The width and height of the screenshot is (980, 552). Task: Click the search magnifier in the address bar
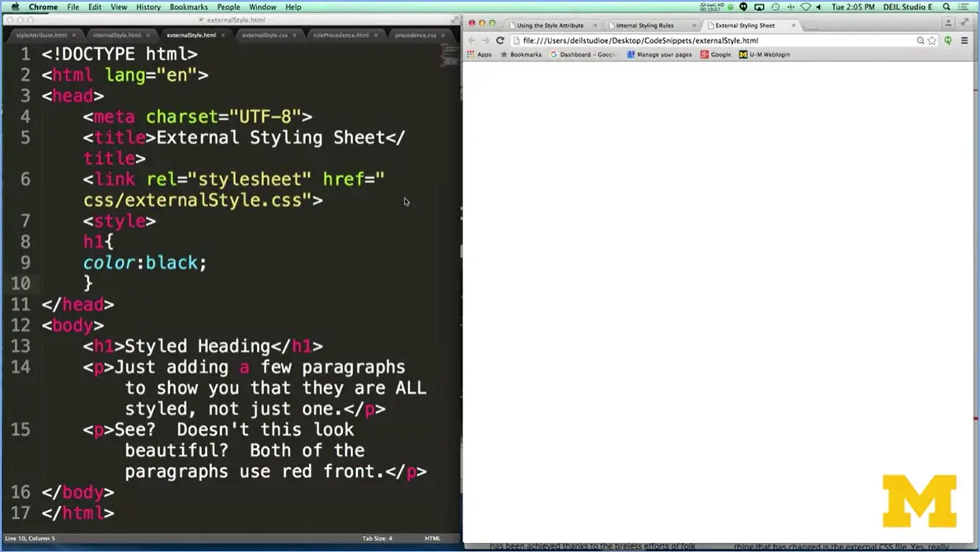tap(921, 40)
